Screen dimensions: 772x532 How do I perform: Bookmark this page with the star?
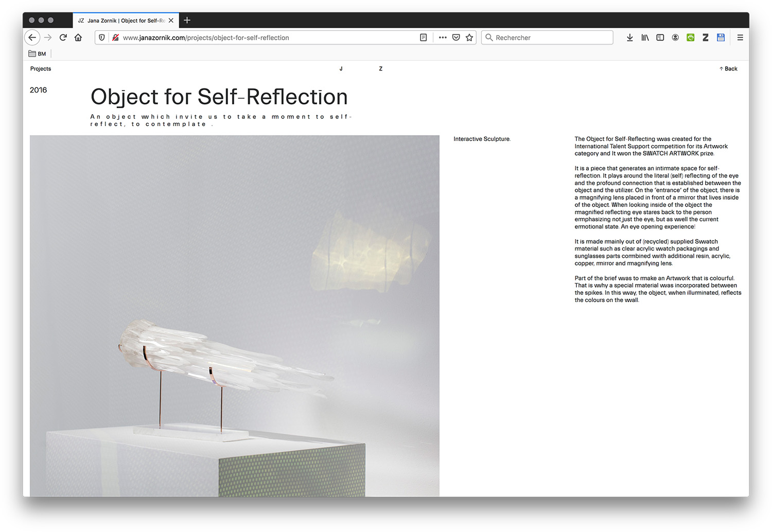click(469, 38)
